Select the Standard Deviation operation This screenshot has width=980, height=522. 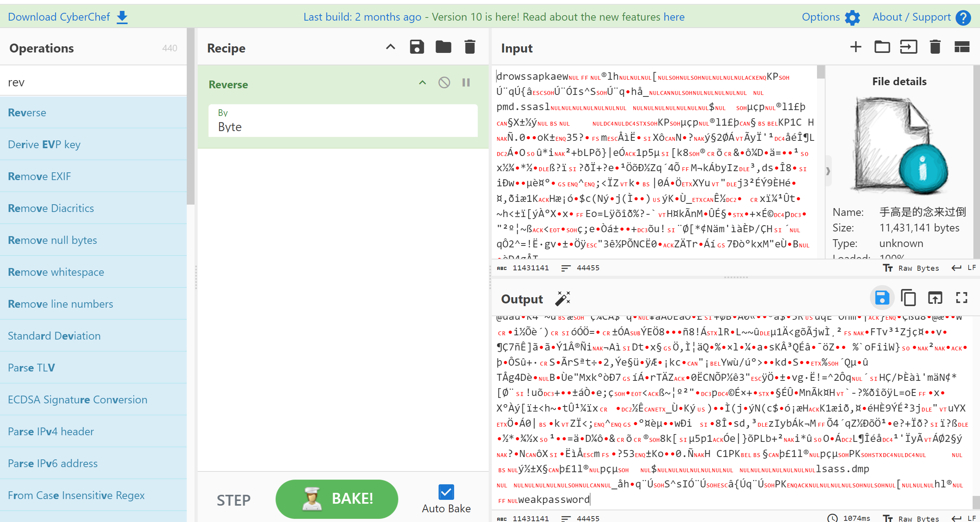pyautogui.click(x=93, y=336)
